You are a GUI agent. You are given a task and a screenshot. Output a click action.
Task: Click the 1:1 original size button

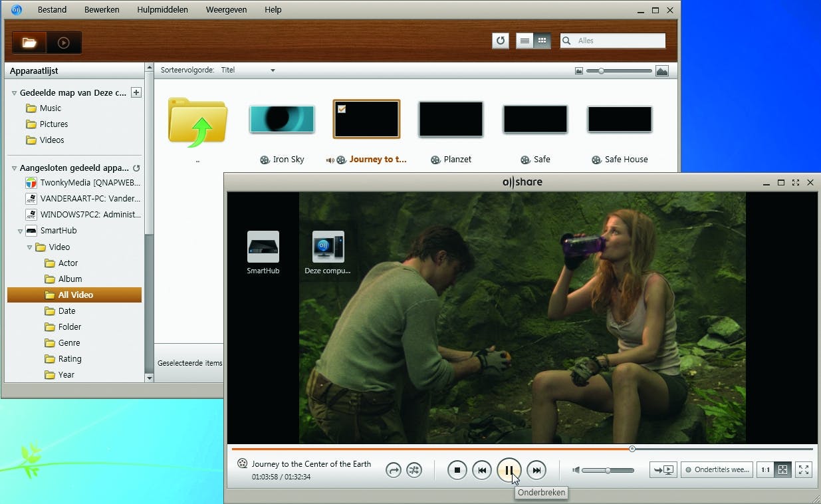[765, 469]
